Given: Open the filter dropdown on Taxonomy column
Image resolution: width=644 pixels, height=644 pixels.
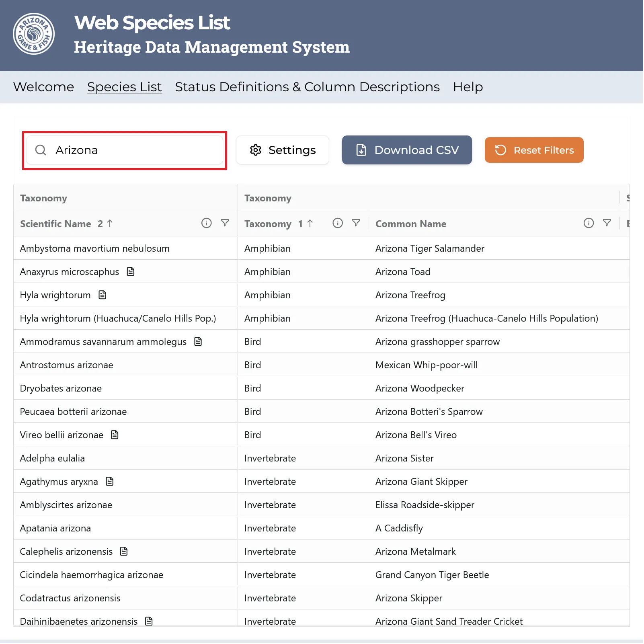Looking at the screenshot, I should click(357, 223).
